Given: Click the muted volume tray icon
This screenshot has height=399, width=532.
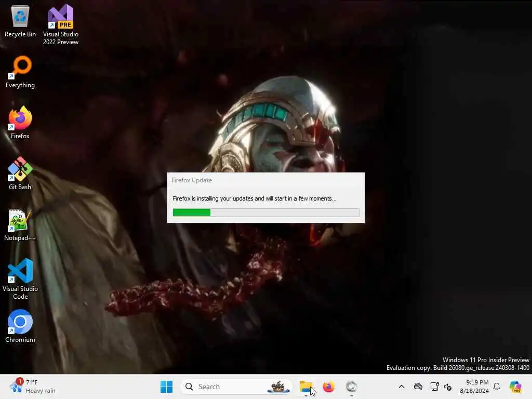Looking at the screenshot, I should pos(448,387).
